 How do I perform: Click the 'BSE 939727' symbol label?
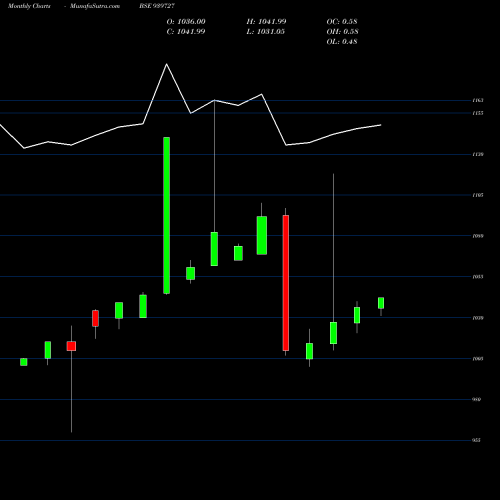[x=157, y=6]
